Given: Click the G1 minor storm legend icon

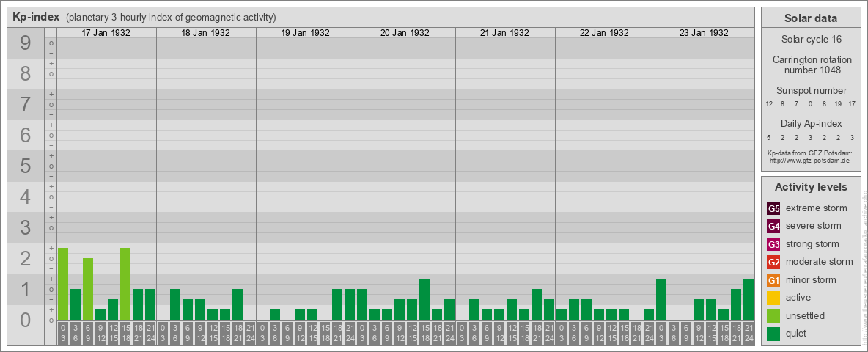Looking at the screenshot, I should pyautogui.click(x=773, y=280).
